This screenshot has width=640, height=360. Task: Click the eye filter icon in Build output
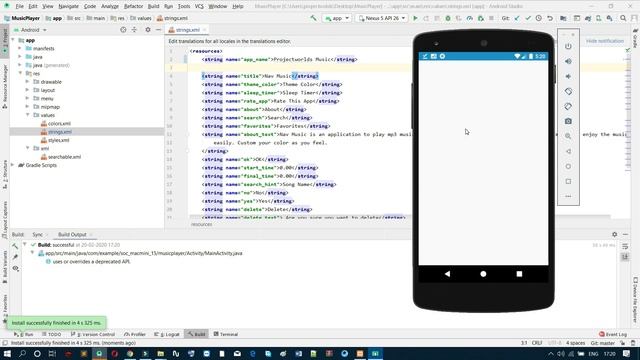point(16,268)
